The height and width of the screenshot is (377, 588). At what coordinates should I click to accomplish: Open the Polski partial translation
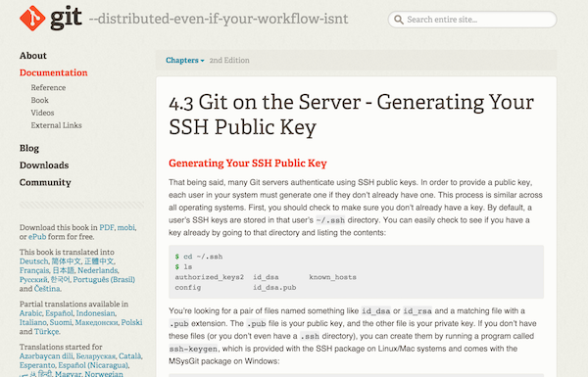[131, 322]
